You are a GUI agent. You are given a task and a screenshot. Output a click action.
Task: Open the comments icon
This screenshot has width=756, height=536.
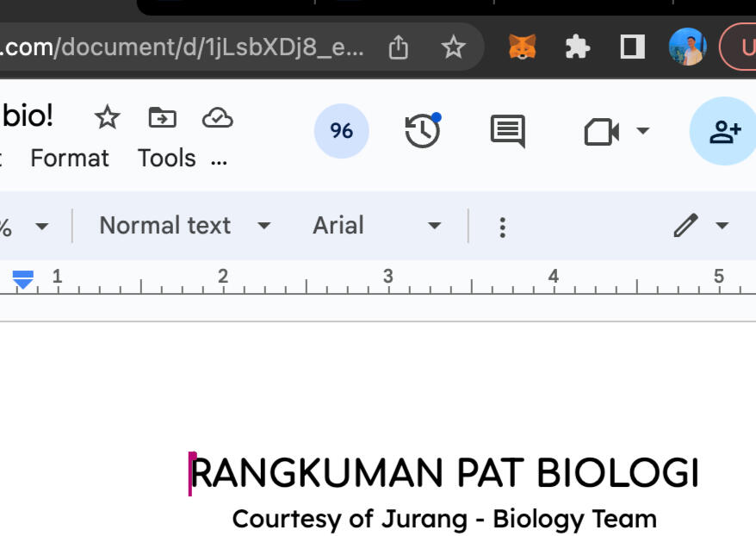(508, 131)
